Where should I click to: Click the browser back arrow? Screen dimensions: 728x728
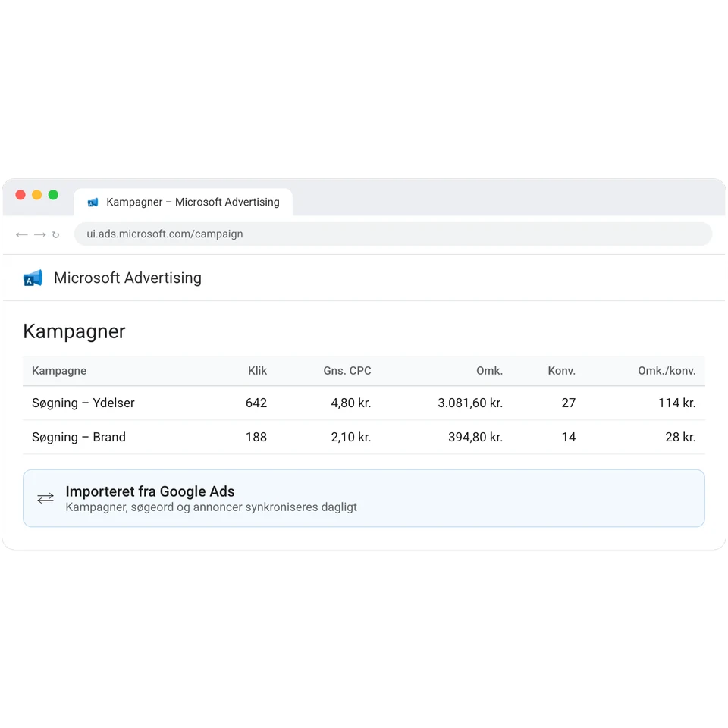coord(22,234)
